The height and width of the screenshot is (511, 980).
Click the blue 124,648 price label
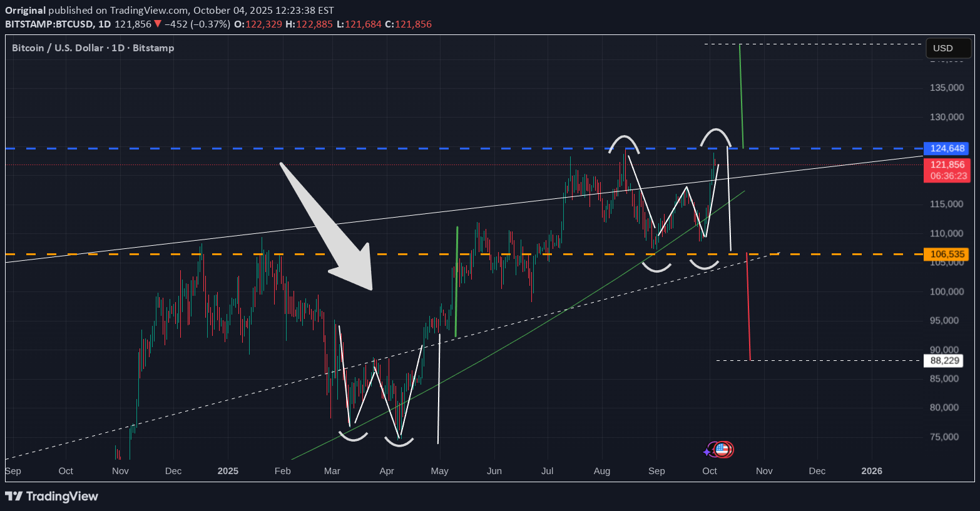pos(947,148)
